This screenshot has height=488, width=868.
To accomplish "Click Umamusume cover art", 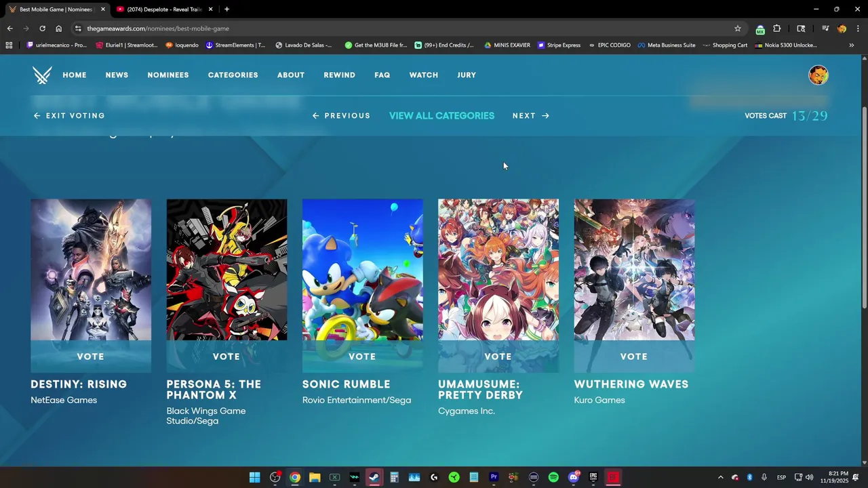I will [498, 270].
